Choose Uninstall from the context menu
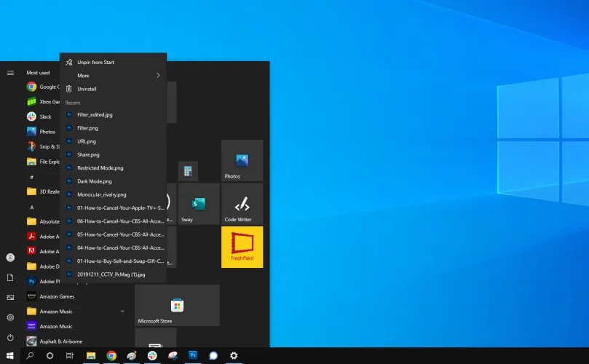589x364 pixels. click(87, 89)
